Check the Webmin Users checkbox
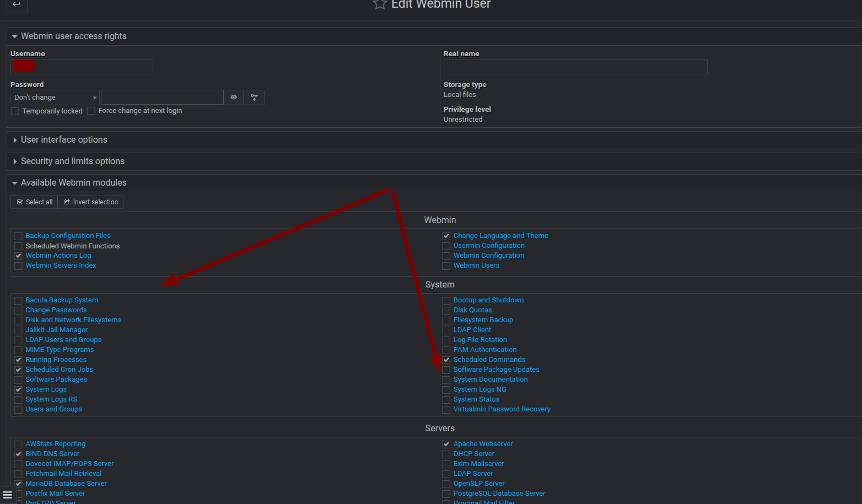This screenshot has height=504, width=862. (x=446, y=266)
